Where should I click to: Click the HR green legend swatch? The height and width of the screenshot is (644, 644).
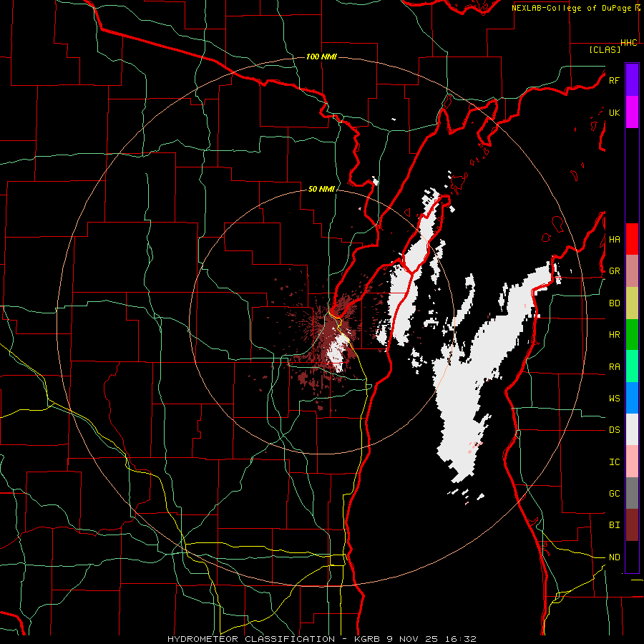click(632, 335)
